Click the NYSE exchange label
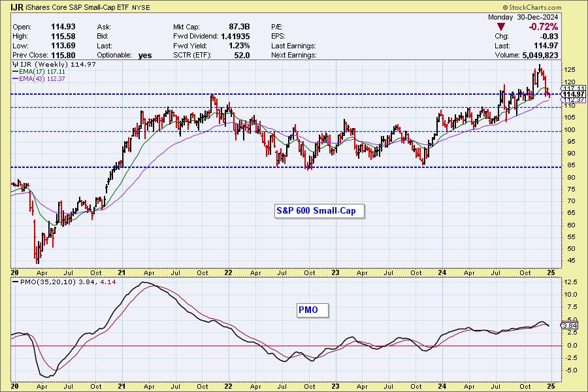Image resolution: width=588 pixels, height=392 pixels. point(141,7)
